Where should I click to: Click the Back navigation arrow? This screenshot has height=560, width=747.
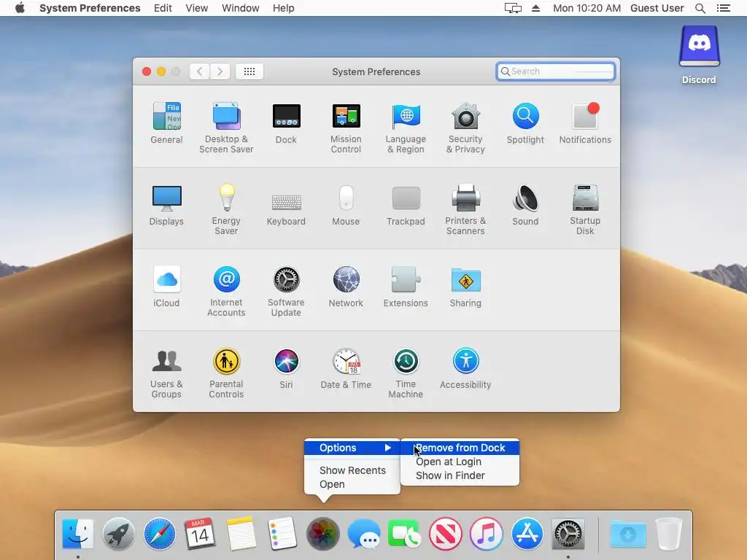click(200, 71)
